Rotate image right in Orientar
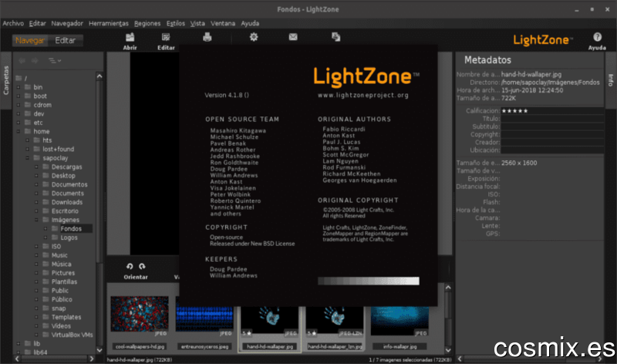The image size is (617, 364). (x=142, y=266)
